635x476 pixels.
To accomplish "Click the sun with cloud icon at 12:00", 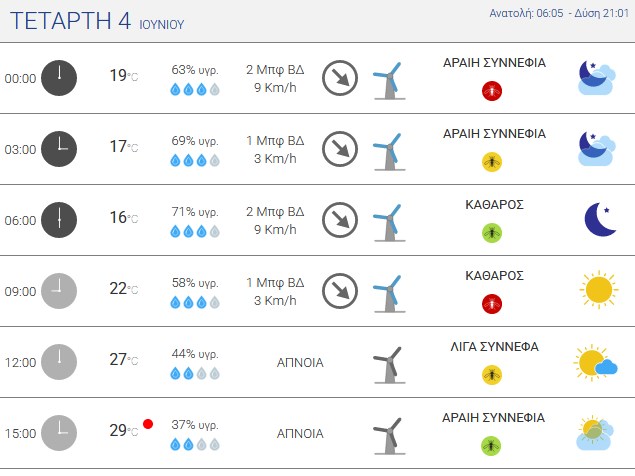I will click(x=595, y=363).
